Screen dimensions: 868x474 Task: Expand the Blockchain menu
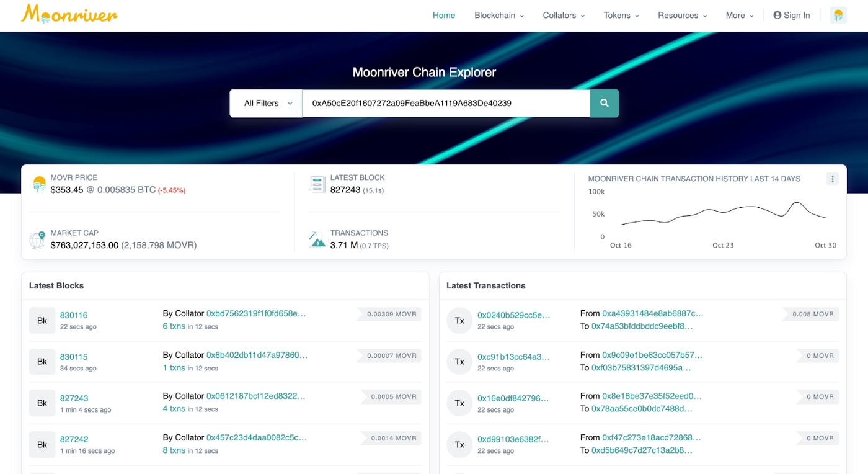(x=499, y=16)
